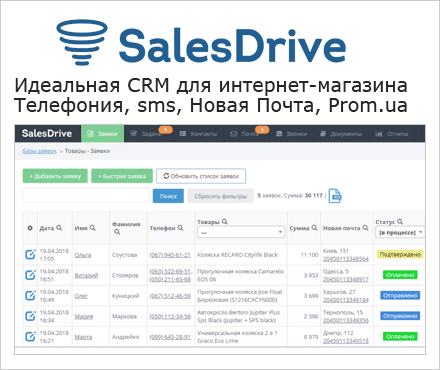Viewport: 440px width, 370px height.
Task: Open tracking number 20450113348917
Action: (x=346, y=279)
